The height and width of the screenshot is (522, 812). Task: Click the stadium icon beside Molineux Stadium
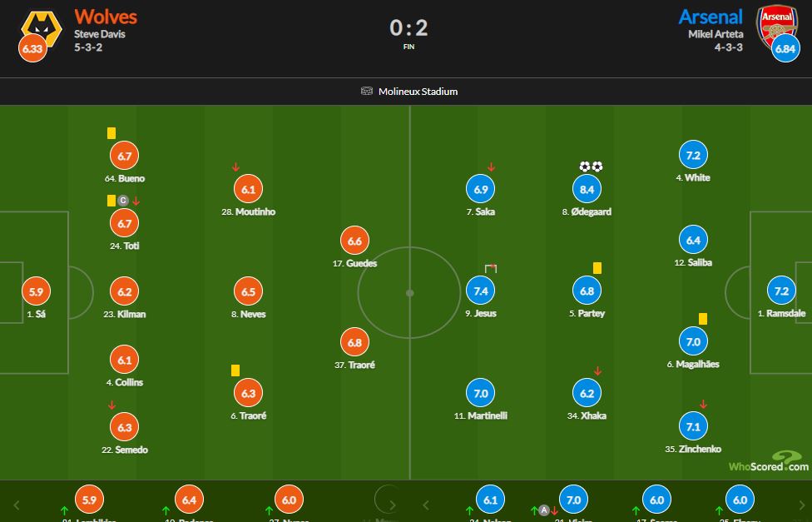[x=367, y=92]
